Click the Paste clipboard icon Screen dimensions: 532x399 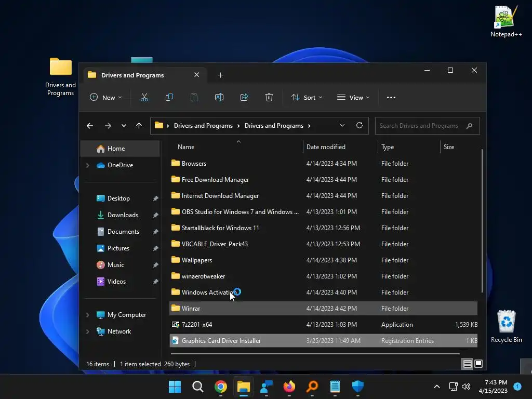pos(194,97)
